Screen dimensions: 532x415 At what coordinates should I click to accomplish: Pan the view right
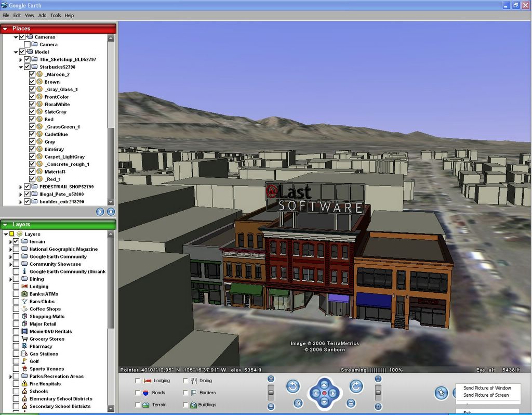(333, 393)
